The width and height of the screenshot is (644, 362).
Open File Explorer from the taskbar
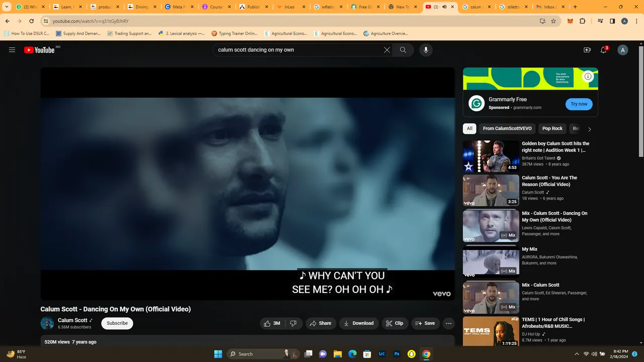(338, 354)
